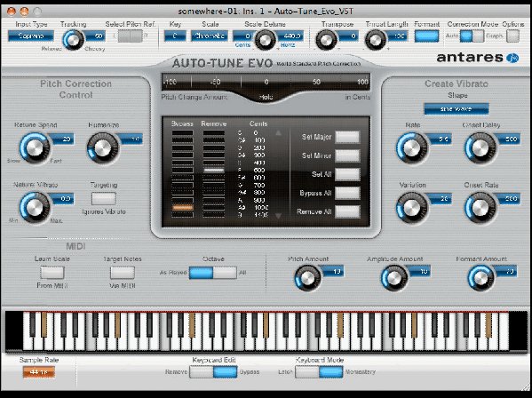Viewport: 532px width, 398px height.
Task: Click the Natural Vibrato value 0.0
Action: [63, 198]
